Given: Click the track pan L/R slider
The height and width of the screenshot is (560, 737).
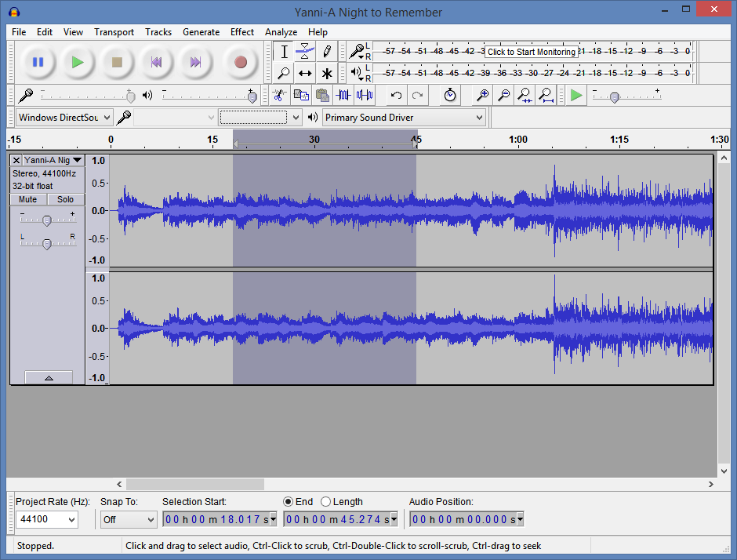Looking at the screenshot, I should pyautogui.click(x=48, y=243).
